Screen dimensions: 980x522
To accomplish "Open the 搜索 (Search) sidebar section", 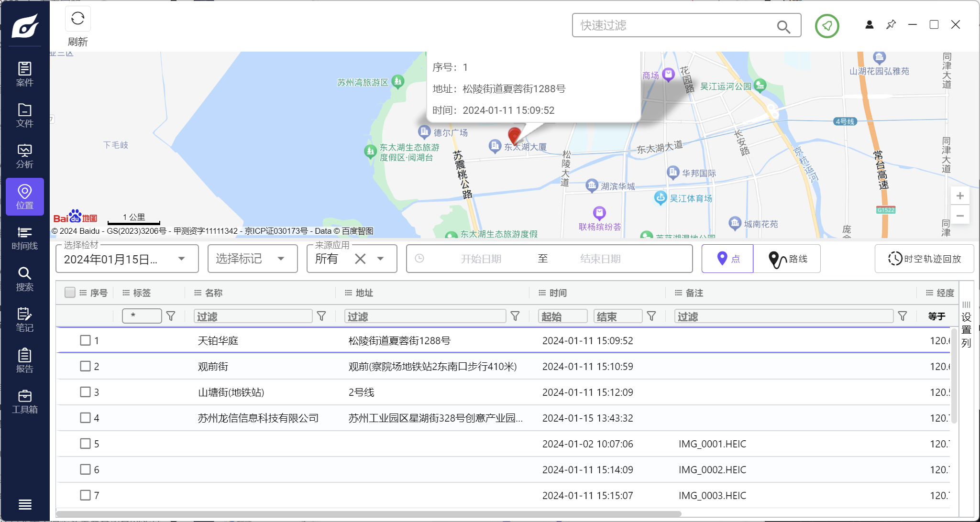I will pyautogui.click(x=25, y=279).
